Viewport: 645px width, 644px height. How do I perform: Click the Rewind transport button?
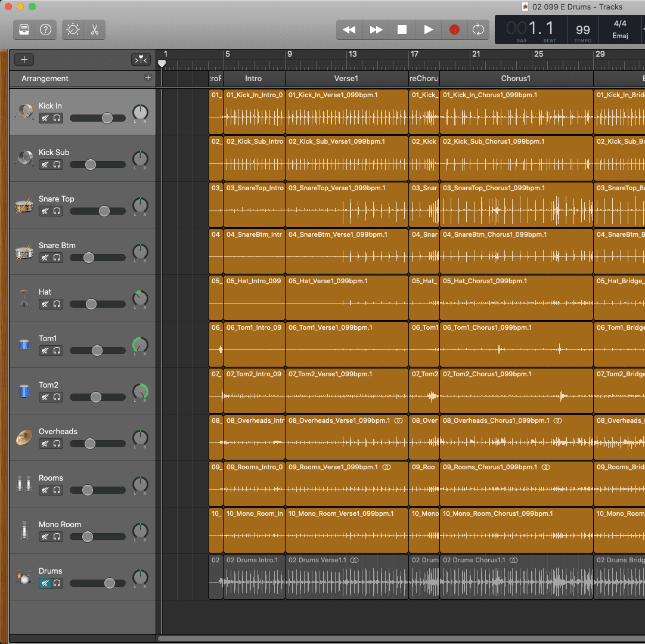[x=349, y=30]
